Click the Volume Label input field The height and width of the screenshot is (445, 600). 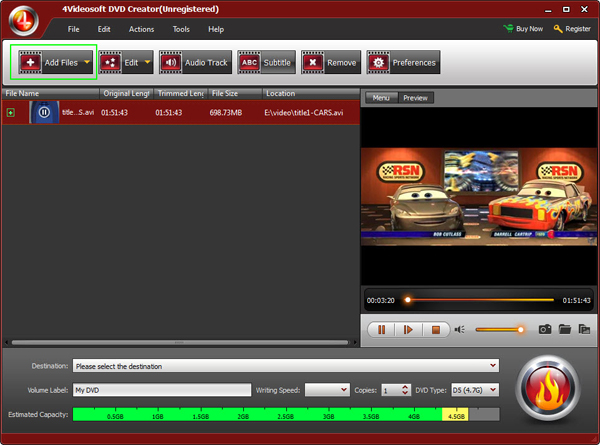coord(162,390)
